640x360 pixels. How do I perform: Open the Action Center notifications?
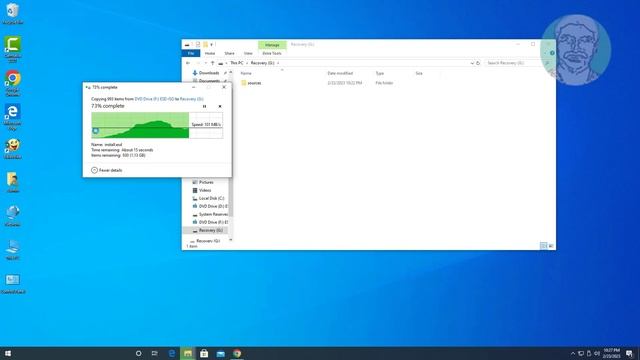coord(629,353)
